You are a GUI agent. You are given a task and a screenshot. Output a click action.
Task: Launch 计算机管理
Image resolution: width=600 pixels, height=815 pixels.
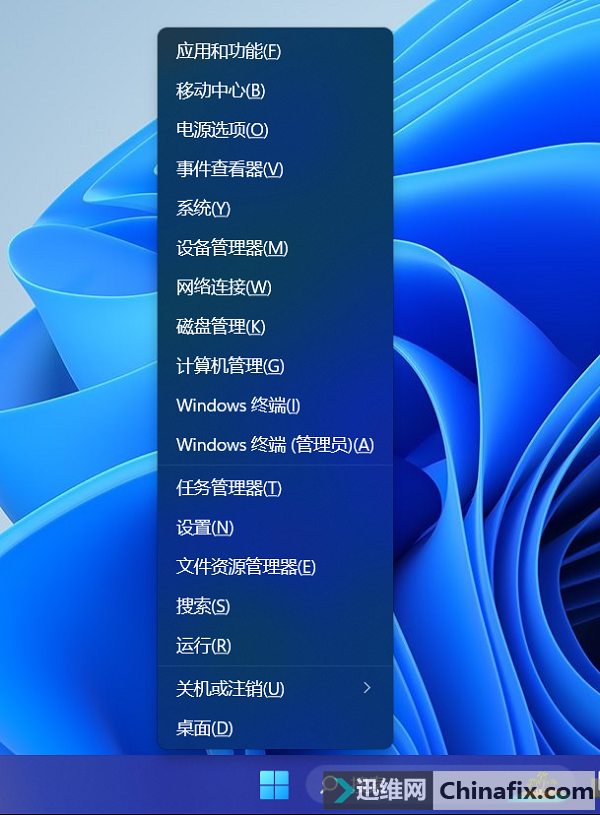[x=230, y=366]
